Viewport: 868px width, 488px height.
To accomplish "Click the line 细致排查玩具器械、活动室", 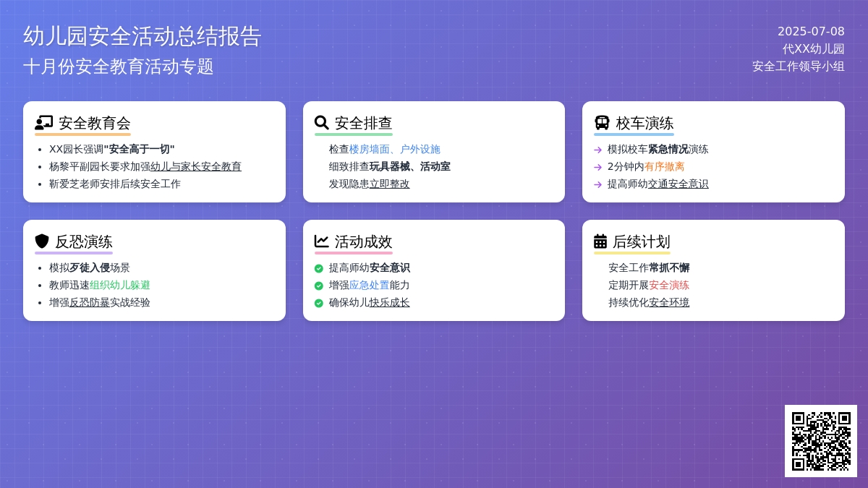I will (x=390, y=166).
